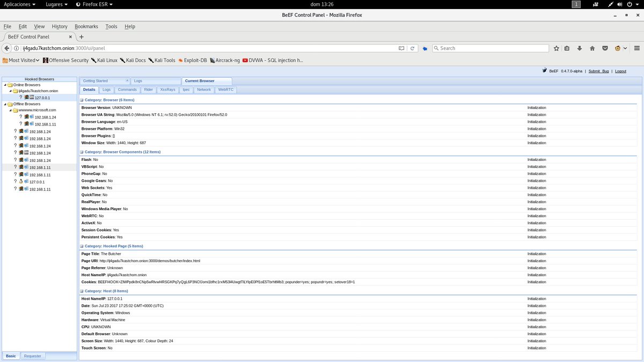Toggle reader view in URL bar
Image resolution: width=644 pixels, height=362 pixels.
pos(401,48)
